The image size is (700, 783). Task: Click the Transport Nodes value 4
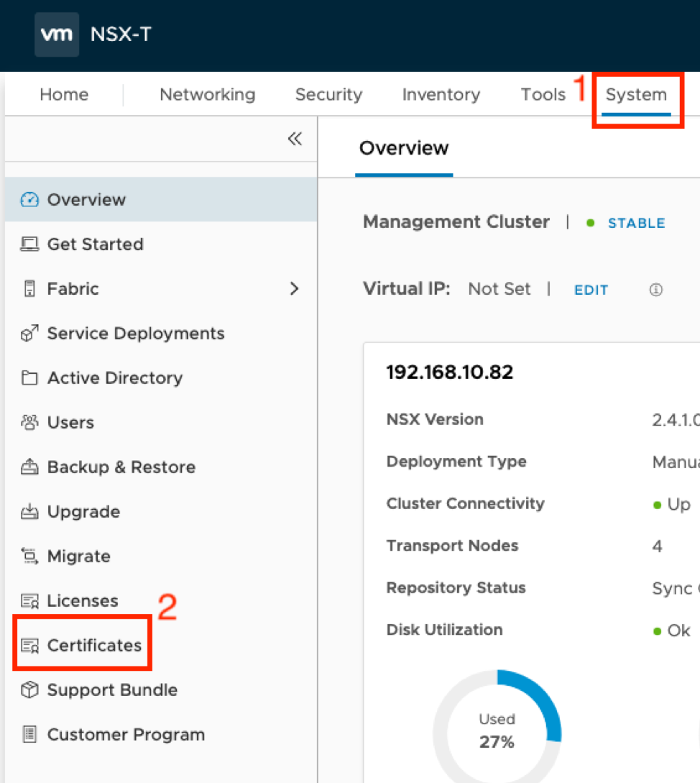pos(657,546)
